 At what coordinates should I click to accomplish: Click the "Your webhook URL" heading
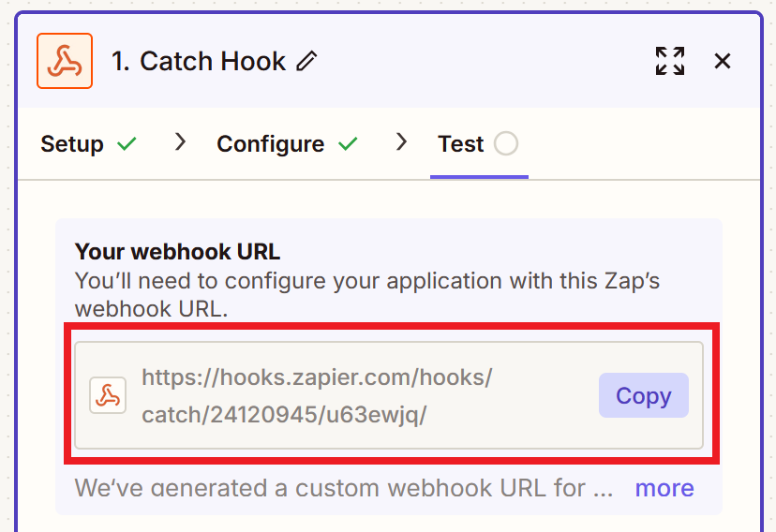tap(177, 252)
